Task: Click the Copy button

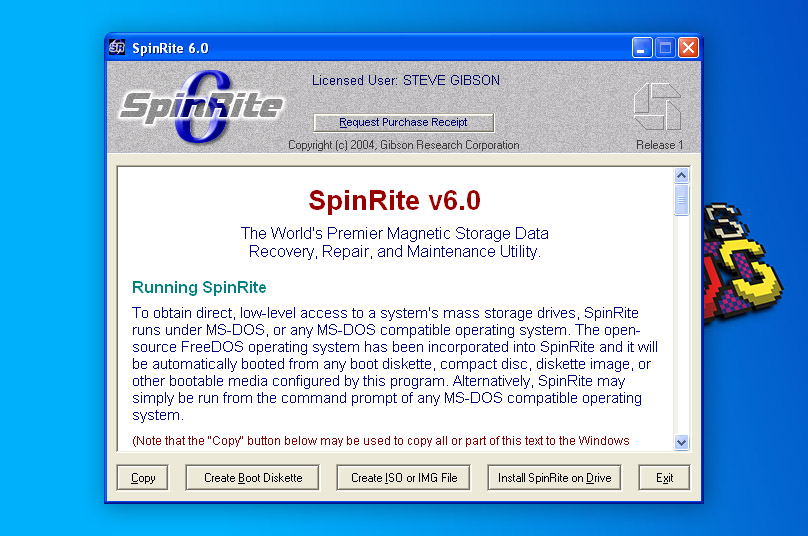Action: coord(143,478)
